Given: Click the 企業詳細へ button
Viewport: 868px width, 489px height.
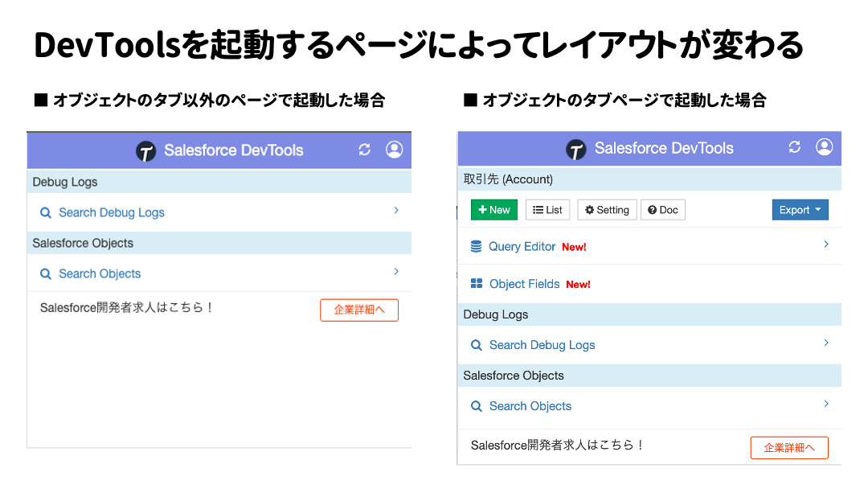Looking at the screenshot, I should [359, 310].
